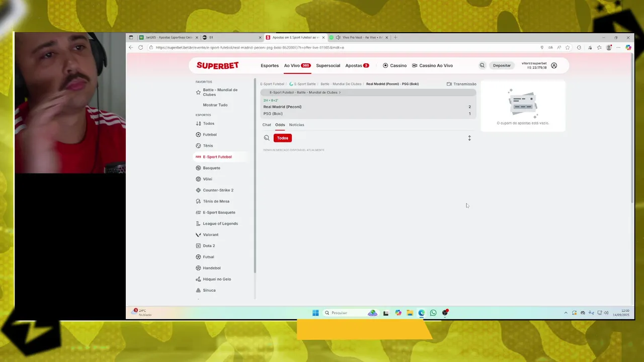Select League of Legends in the sidebar
The width and height of the screenshot is (644, 362).
pos(220,224)
